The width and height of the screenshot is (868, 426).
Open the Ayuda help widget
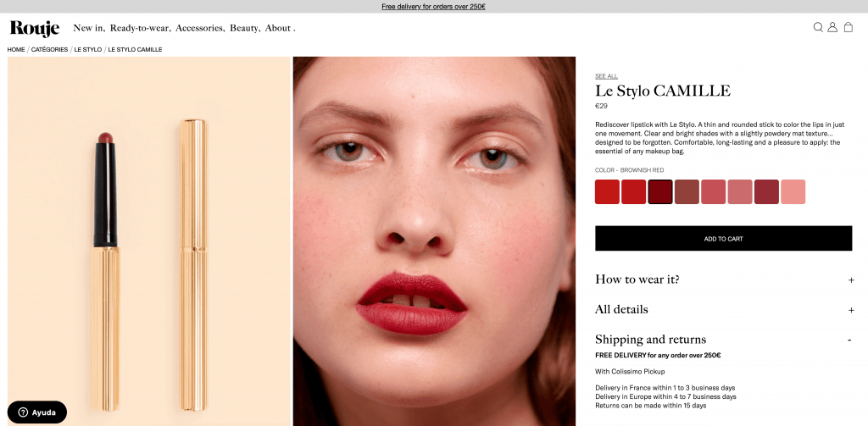[37, 412]
